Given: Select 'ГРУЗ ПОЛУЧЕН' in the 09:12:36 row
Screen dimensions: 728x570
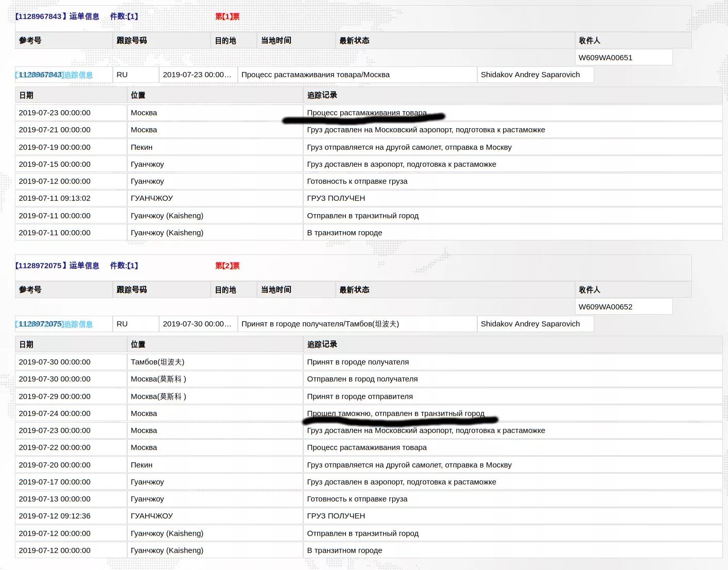Looking at the screenshot, I should [x=513, y=516].
